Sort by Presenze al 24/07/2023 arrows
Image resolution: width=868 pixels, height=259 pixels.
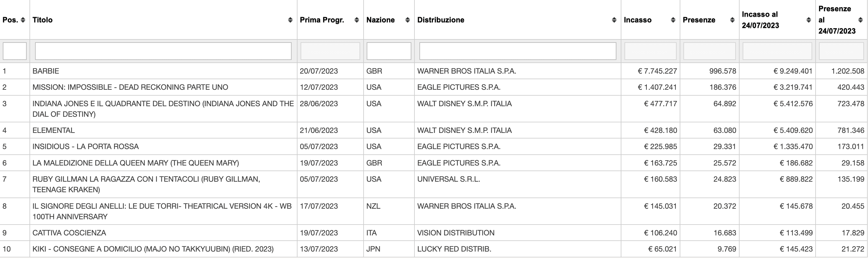pos(860,20)
